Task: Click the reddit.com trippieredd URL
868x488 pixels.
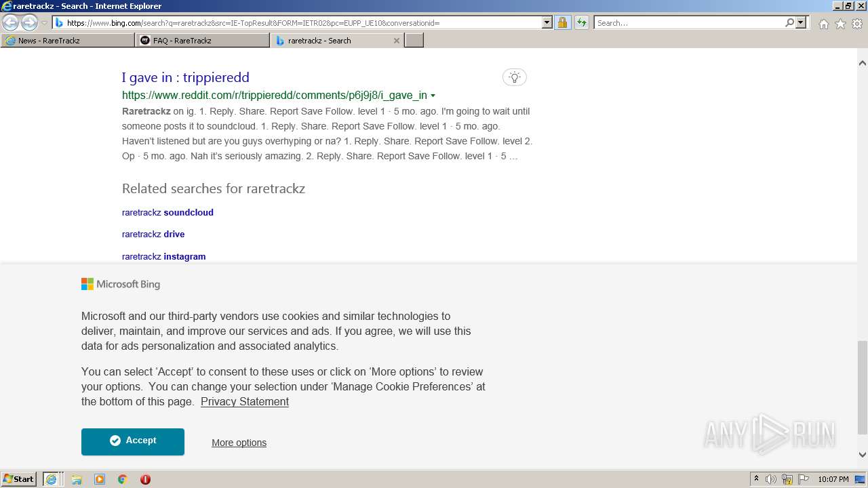Action: click(275, 96)
